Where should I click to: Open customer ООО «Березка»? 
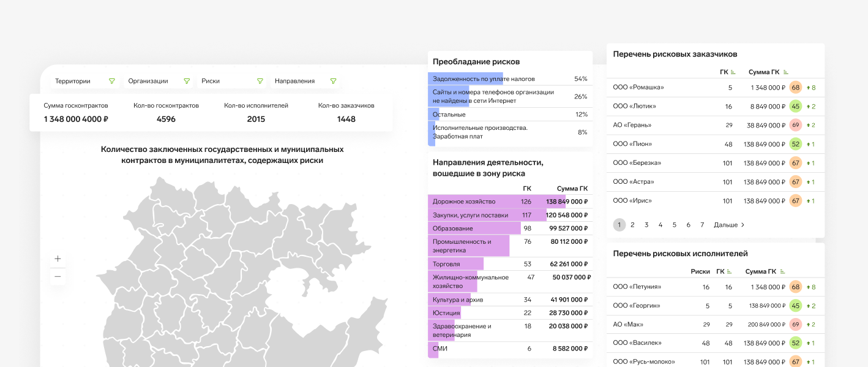637,163
